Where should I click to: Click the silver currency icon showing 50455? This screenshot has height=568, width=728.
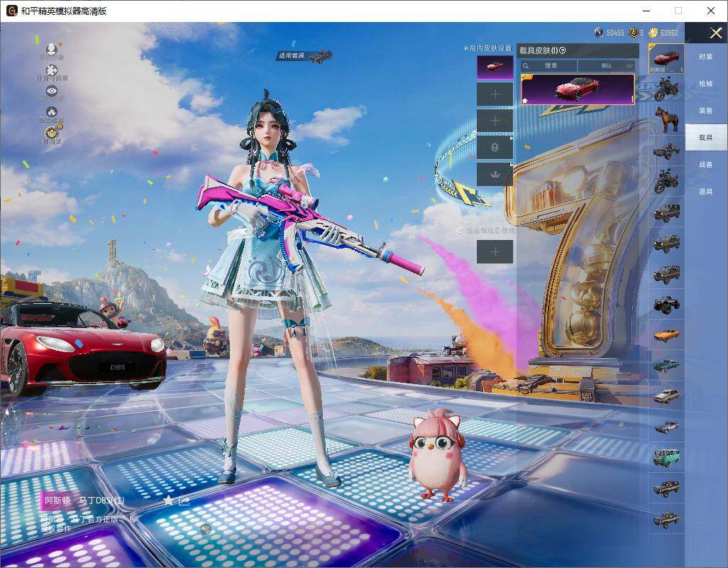click(x=599, y=32)
